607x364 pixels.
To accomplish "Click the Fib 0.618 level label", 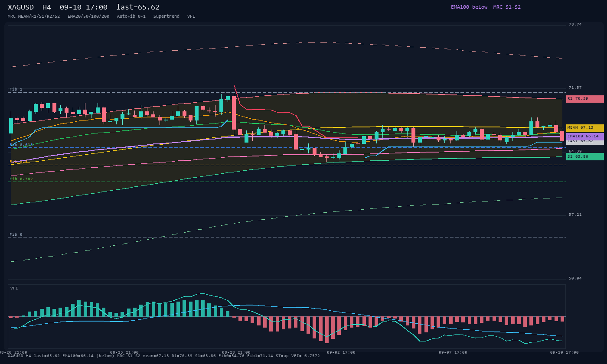I will point(21,145).
